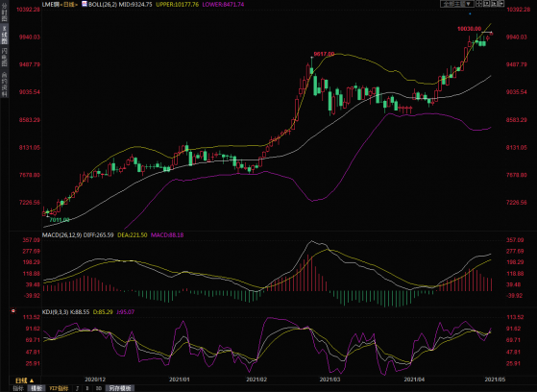Open the 日线 period switcher next to LME铜
Screen dimensions: 537x392
tap(71, 5)
